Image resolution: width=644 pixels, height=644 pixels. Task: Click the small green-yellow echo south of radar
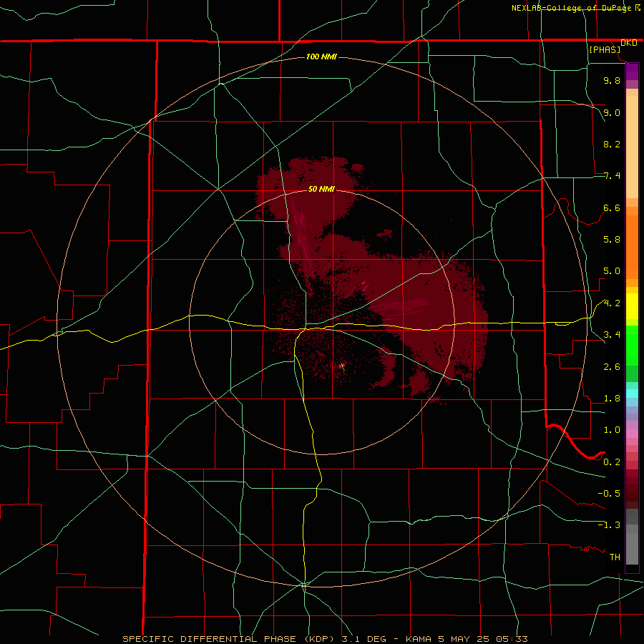coord(343,366)
